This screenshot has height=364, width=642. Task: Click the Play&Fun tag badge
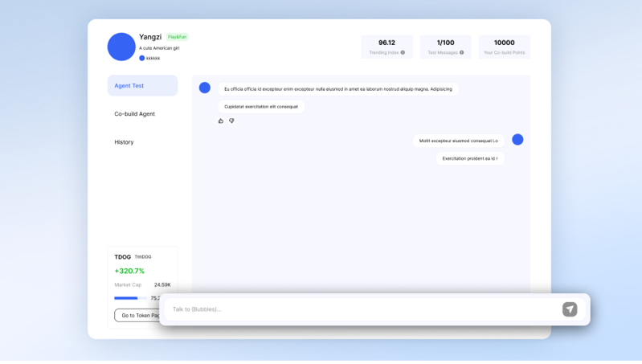(x=177, y=37)
